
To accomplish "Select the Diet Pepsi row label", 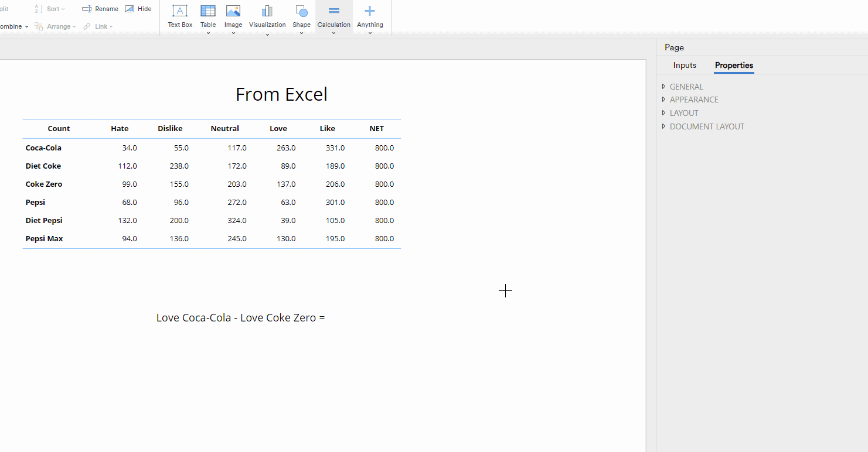I will 44,221.
